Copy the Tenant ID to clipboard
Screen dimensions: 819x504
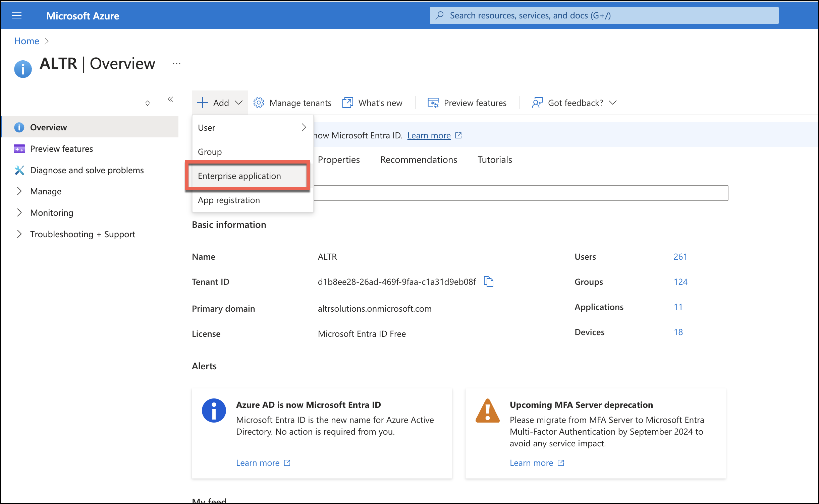489,281
